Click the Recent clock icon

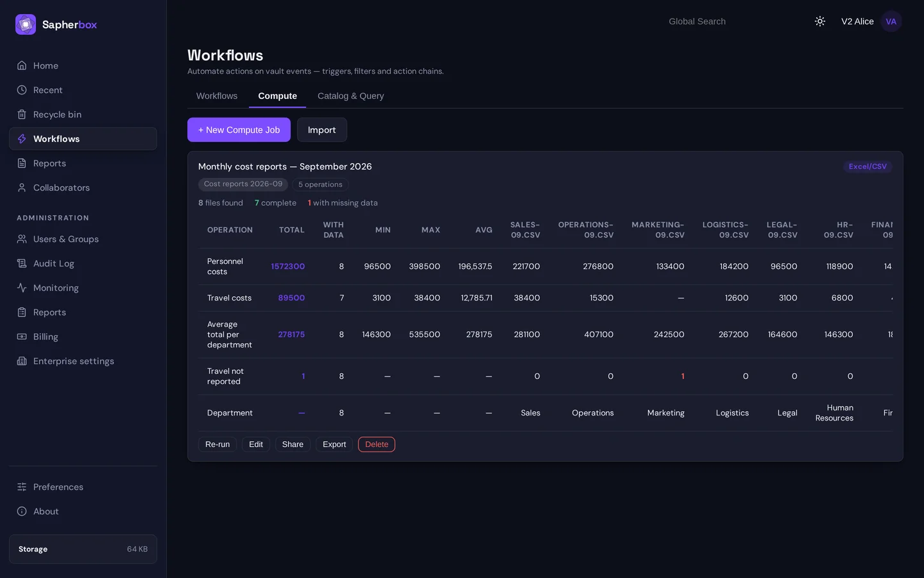coord(22,90)
